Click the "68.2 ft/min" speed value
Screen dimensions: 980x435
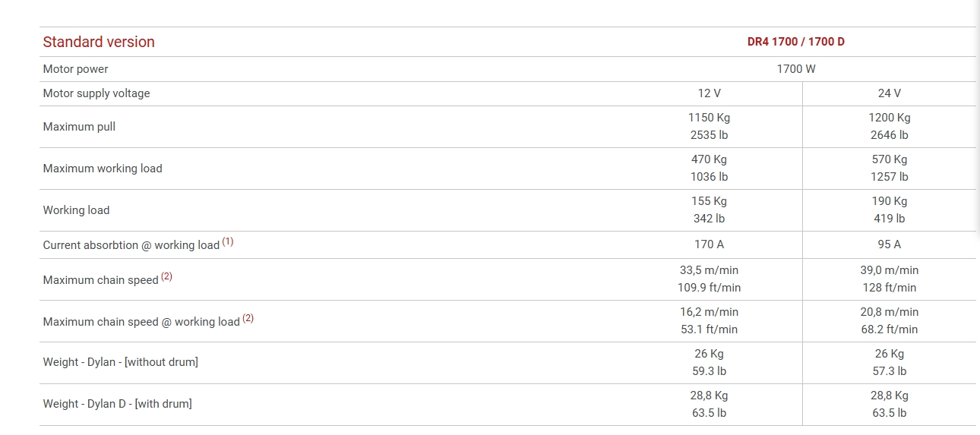[889, 329]
